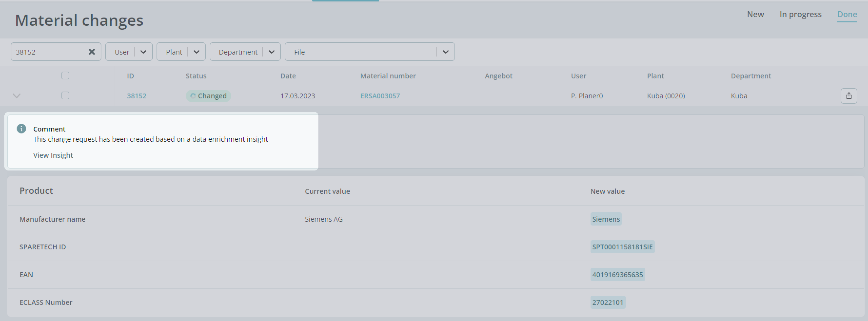Select the Done tab

tap(847, 14)
